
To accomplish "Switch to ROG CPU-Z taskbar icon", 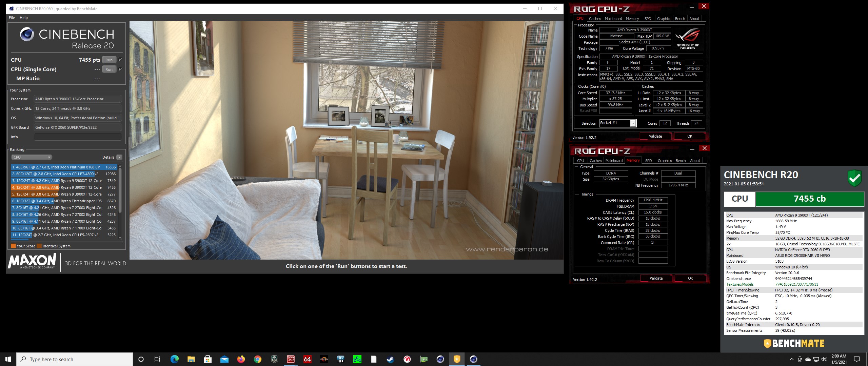I will pyautogui.click(x=291, y=359).
